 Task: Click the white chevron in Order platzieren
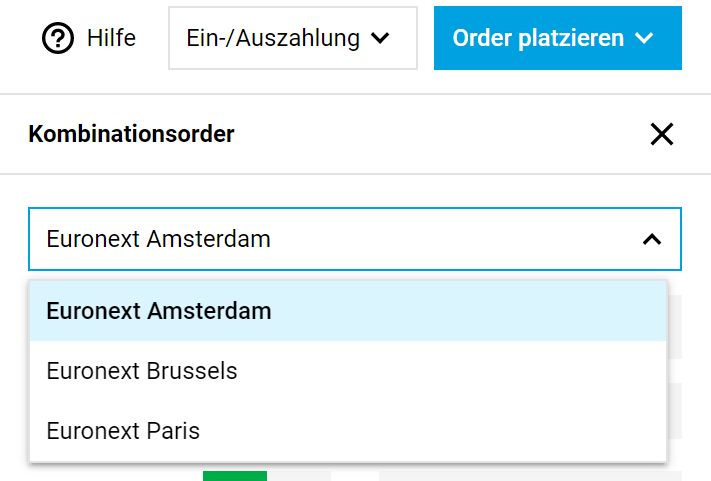[644, 39]
